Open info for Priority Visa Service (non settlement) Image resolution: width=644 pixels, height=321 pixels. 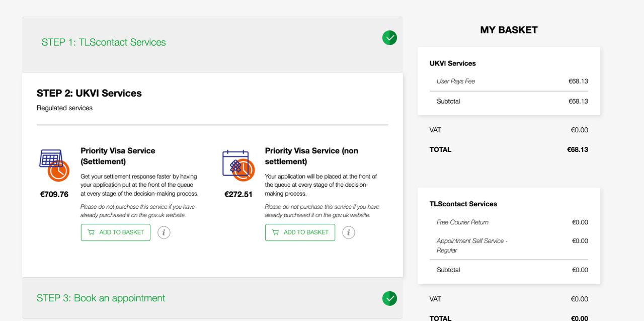point(349,232)
